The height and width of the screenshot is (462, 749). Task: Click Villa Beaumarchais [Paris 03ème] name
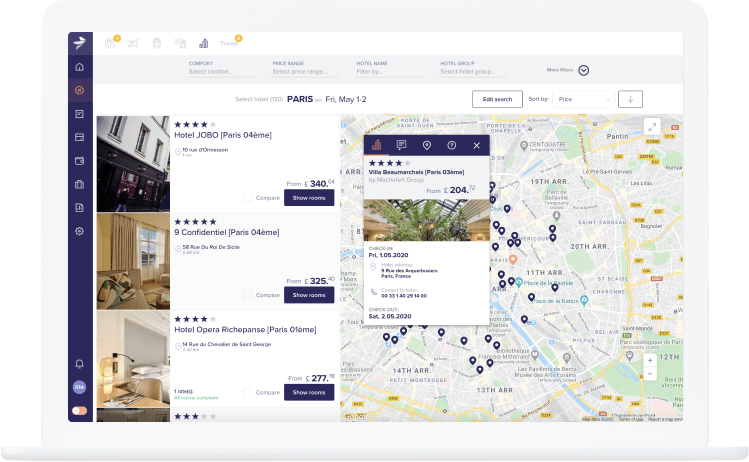pyautogui.click(x=417, y=172)
